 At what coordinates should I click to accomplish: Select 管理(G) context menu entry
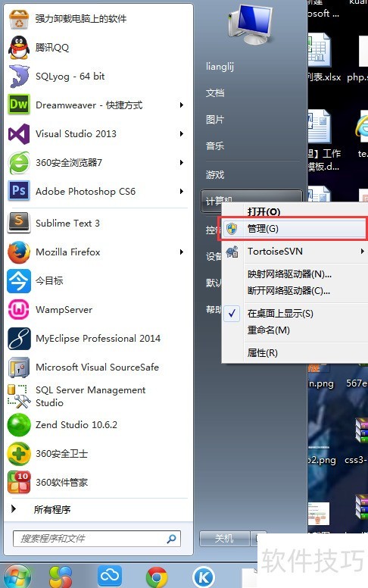[x=295, y=228]
